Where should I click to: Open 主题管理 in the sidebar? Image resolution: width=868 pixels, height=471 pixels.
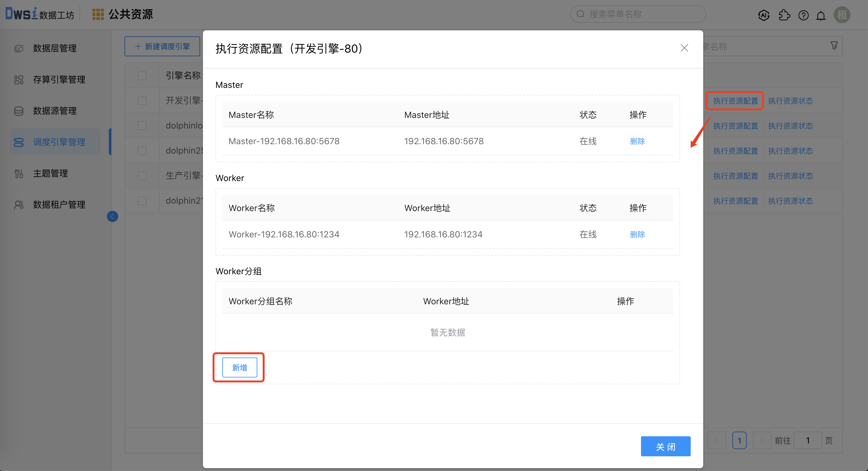pos(50,173)
